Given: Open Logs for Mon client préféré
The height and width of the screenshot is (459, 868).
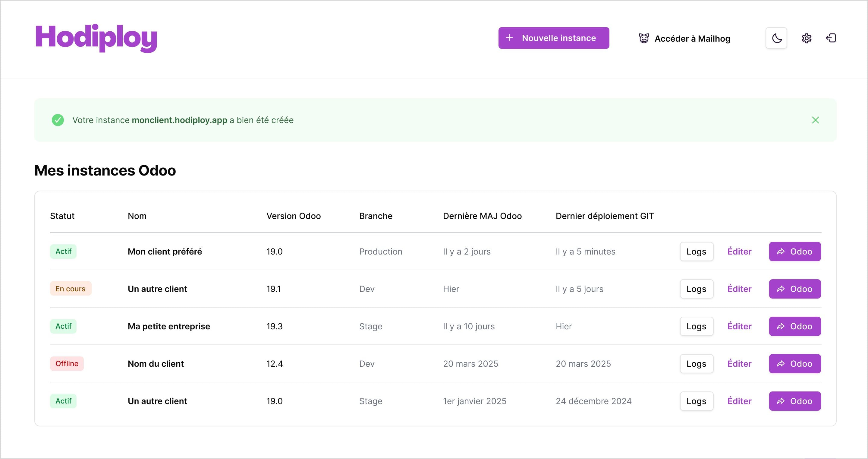Looking at the screenshot, I should pos(696,252).
